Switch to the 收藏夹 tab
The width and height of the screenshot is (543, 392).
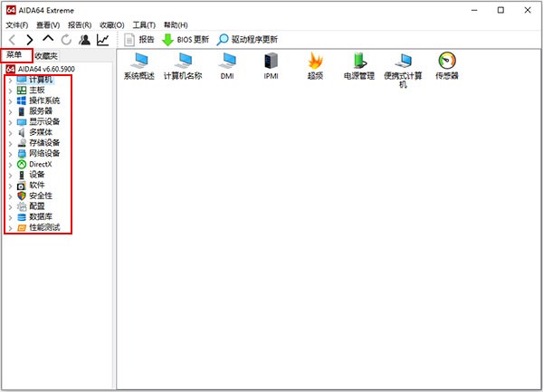(46, 56)
